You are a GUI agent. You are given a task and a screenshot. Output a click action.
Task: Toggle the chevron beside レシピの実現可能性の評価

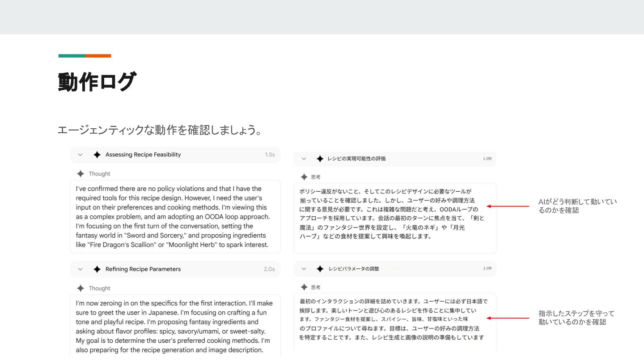click(304, 159)
